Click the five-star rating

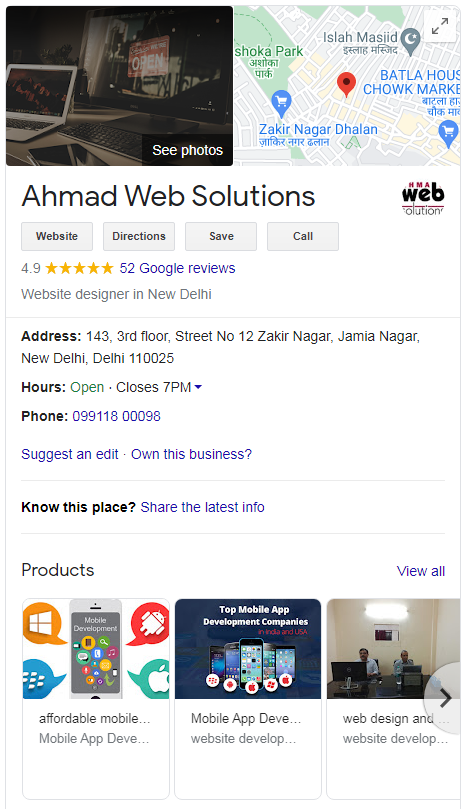(x=79, y=268)
